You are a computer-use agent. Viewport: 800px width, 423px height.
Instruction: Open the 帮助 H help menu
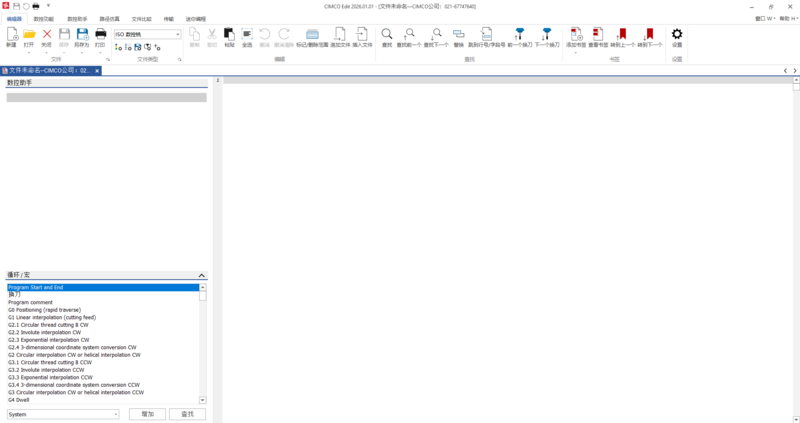coord(788,18)
